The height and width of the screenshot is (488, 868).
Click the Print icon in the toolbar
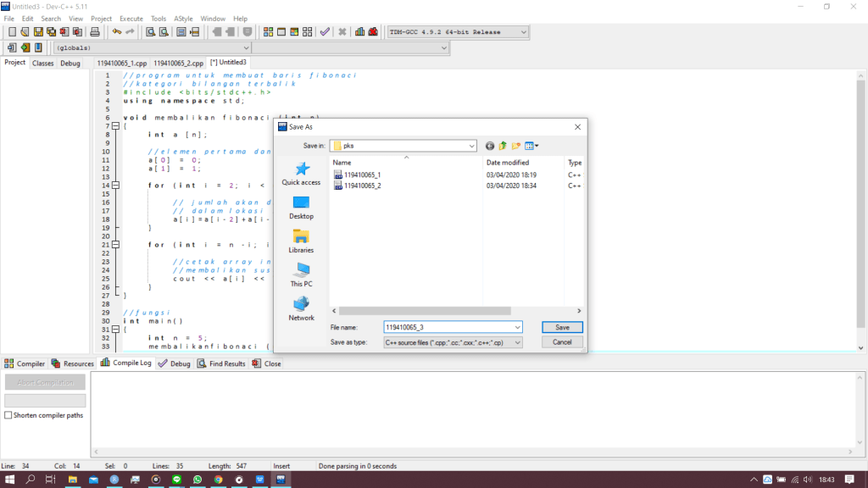[x=95, y=32]
